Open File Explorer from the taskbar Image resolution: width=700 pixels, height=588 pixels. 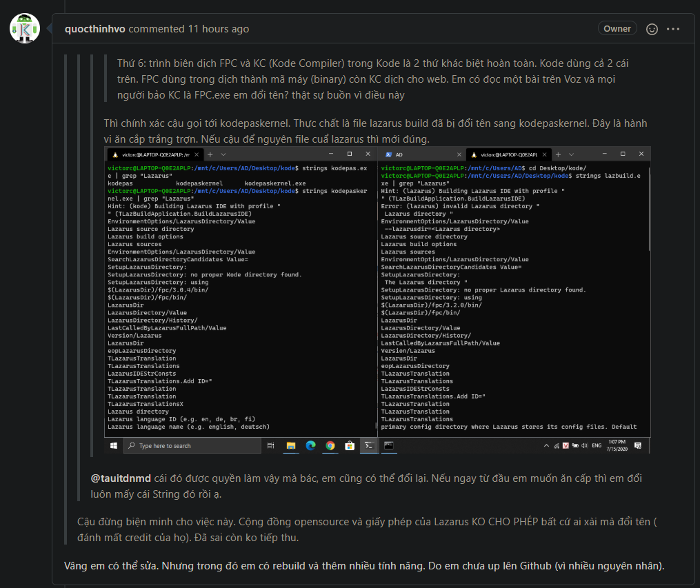(290, 446)
